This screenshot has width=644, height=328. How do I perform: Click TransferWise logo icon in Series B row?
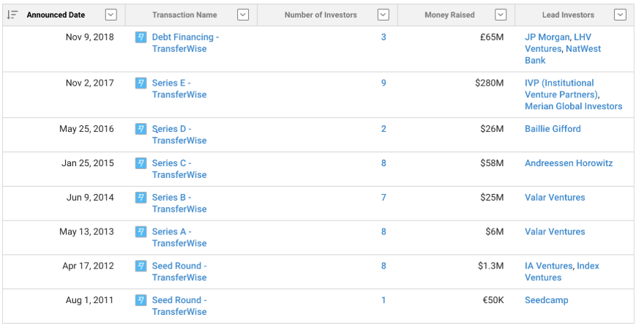141,198
